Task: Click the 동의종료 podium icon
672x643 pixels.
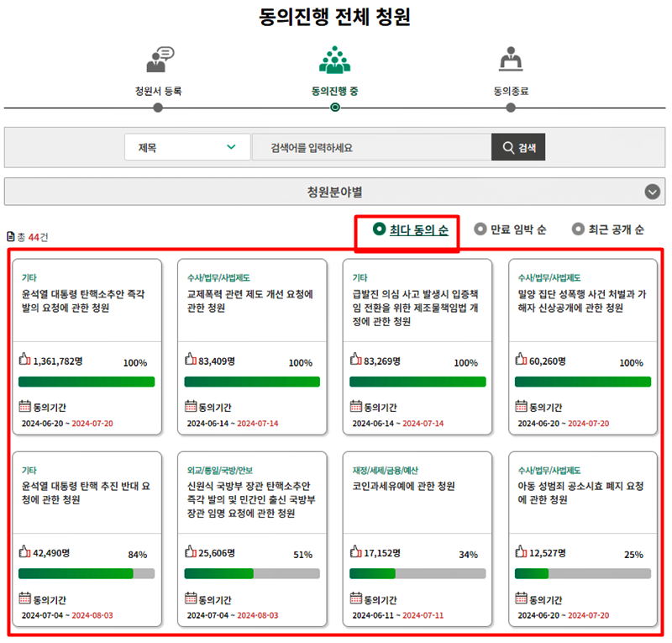Action: click(511, 59)
